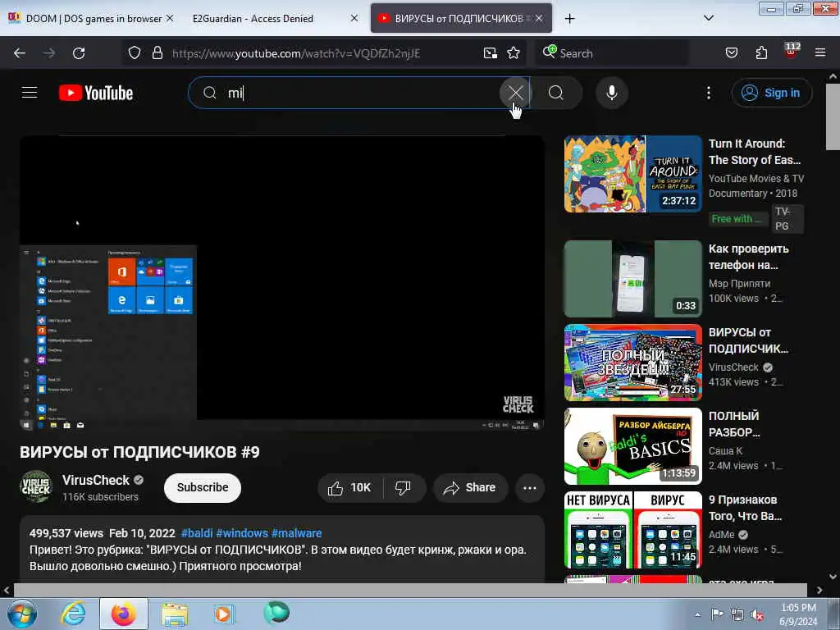The image size is (840, 630).
Task: Focus the YouTube search input field
Action: [359, 93]
